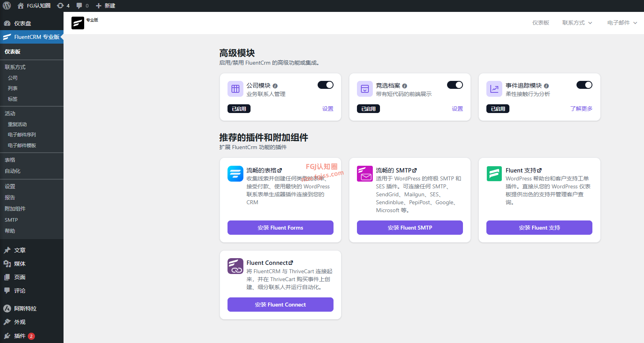This screenshot has height=343, width=644.
Task: Click 安装 Fluent Connect button
Action: point(280,305)
